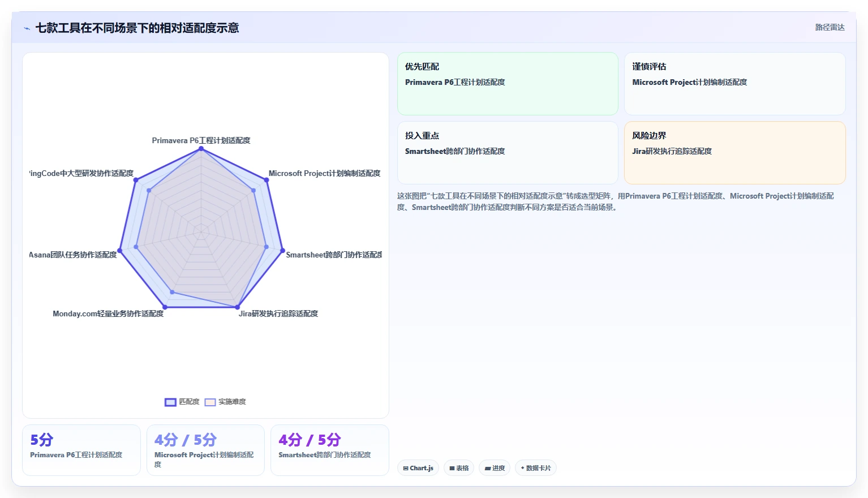Click the small icon before the chart title
Viewport: 868px width, 498px height.
[27, 28]
